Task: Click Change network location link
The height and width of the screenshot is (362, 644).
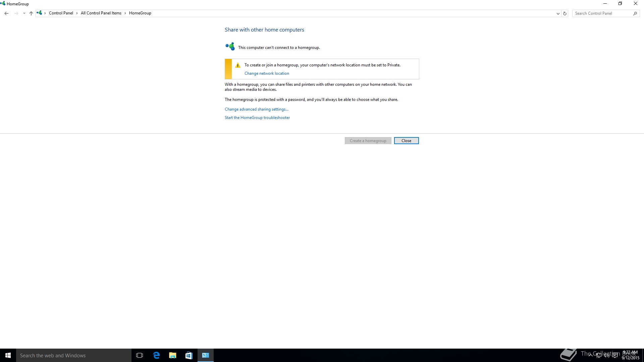Action: pyautogui.click(x=267, y=73)
